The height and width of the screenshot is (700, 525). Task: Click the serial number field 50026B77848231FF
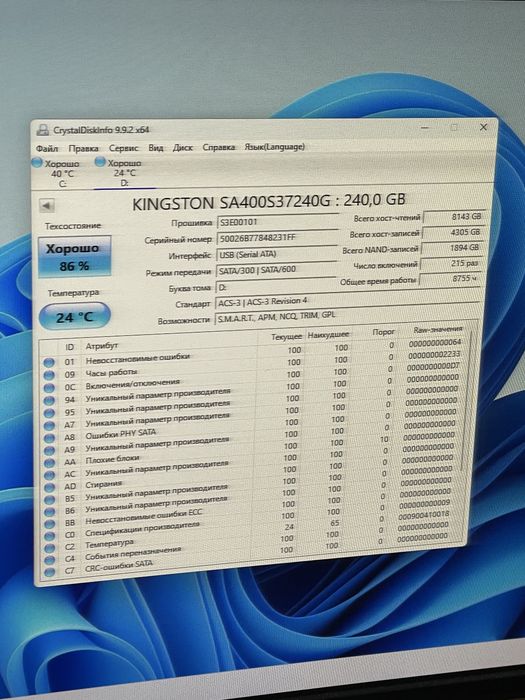click(x=277, y=238)
